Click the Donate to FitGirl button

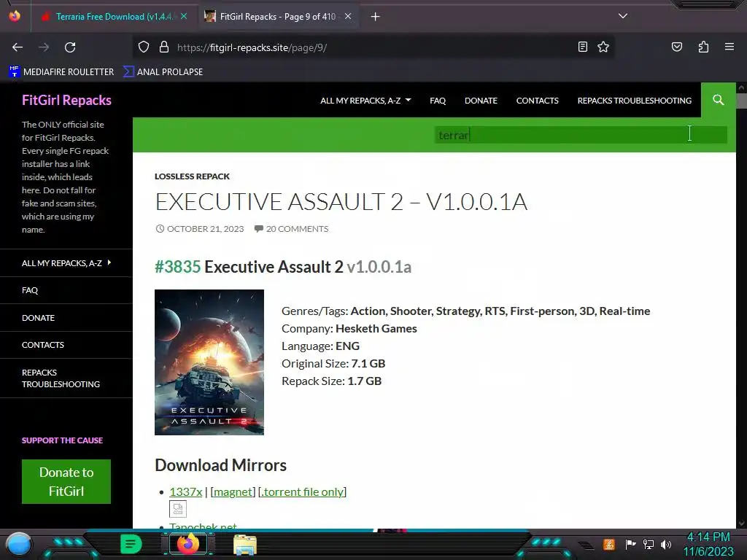pos(66,481)
